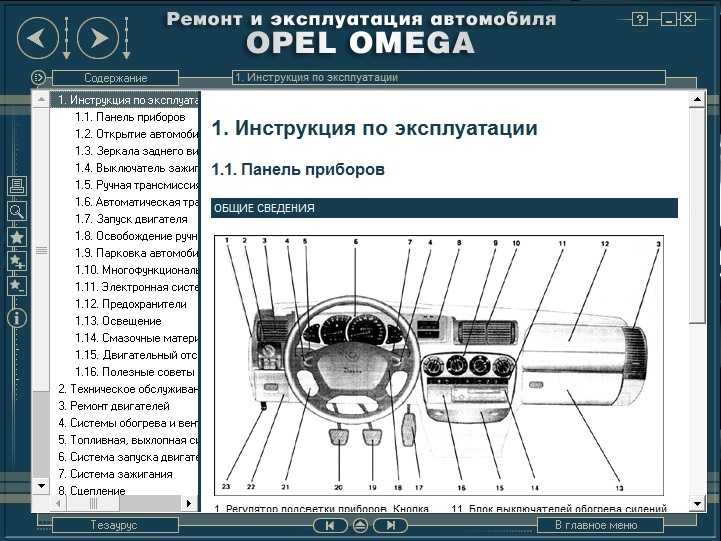
Task: Open 2. Техническое обслуживание chapter
Action: point(128,389)
